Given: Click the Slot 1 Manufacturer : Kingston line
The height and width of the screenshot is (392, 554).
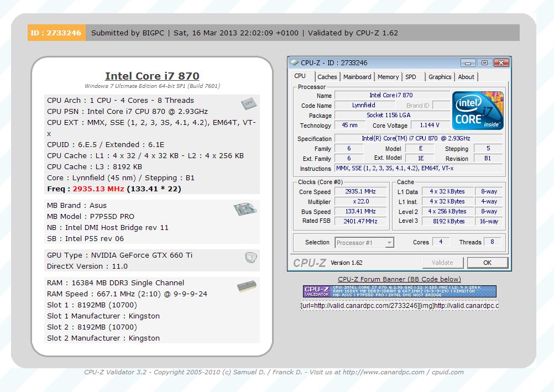Looking at the screenshot, I should [103, 316].
